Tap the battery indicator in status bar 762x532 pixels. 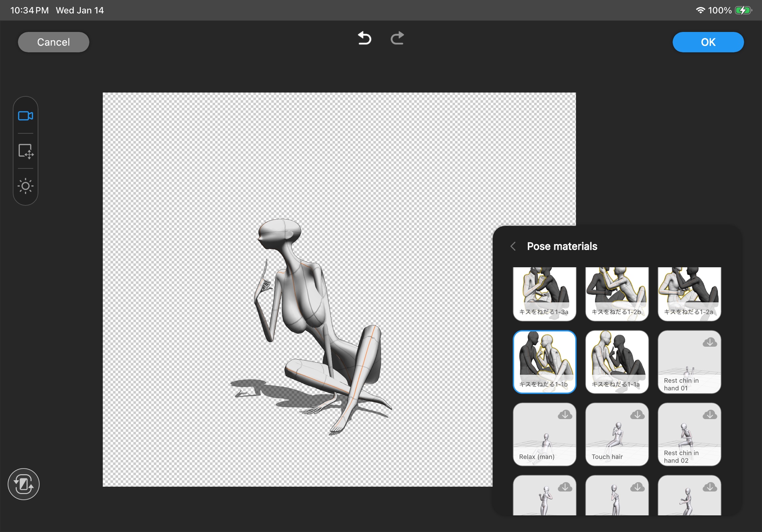(x=743, y=10)
